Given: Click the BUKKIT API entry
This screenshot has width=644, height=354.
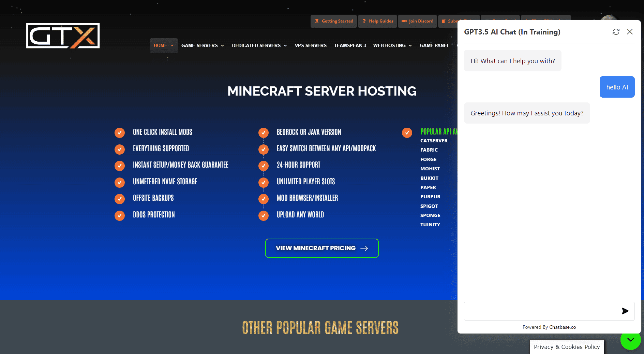Looking at the screenshot, I should click(x=429, y=178).
